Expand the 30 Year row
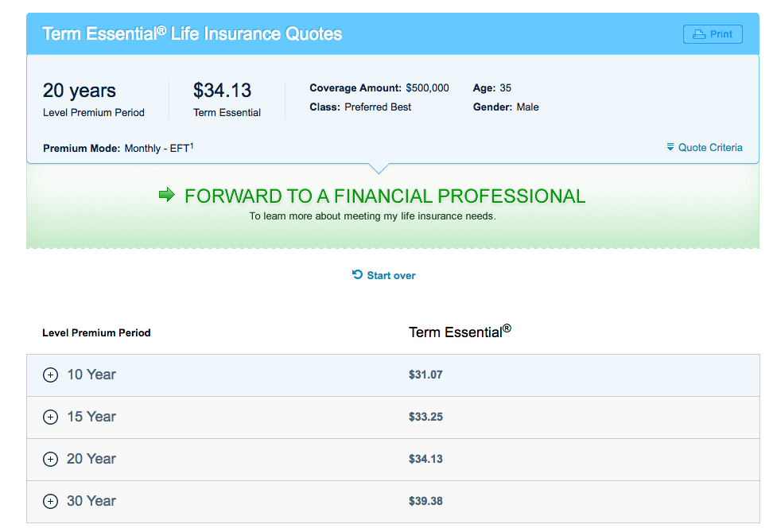The width and height of the screenshot is (773, 532). [50, 502]
